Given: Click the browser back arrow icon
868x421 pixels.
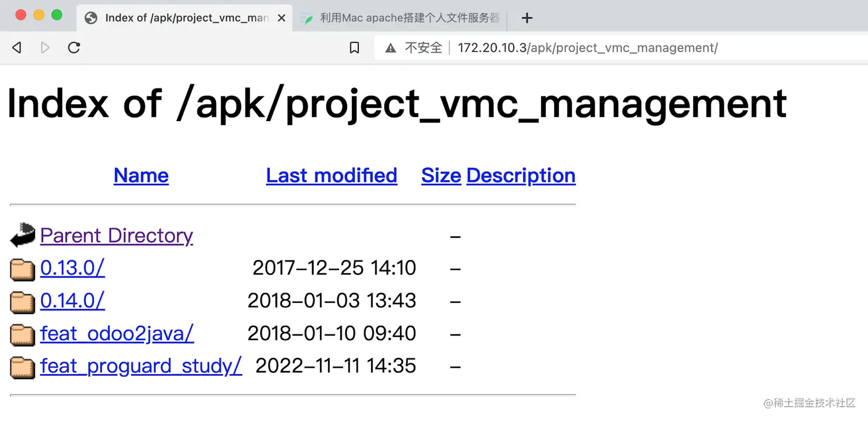Looking at the screenshot, I should (x=17, y=48).
